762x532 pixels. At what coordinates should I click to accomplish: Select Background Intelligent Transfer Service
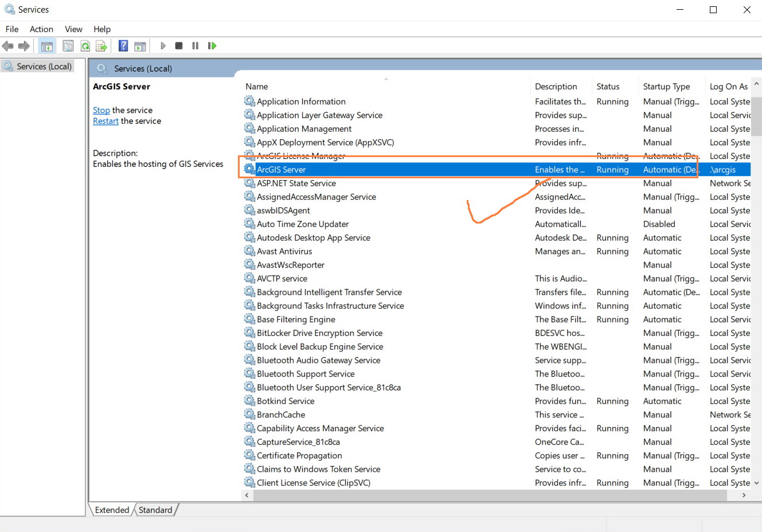tap(329, 292)
